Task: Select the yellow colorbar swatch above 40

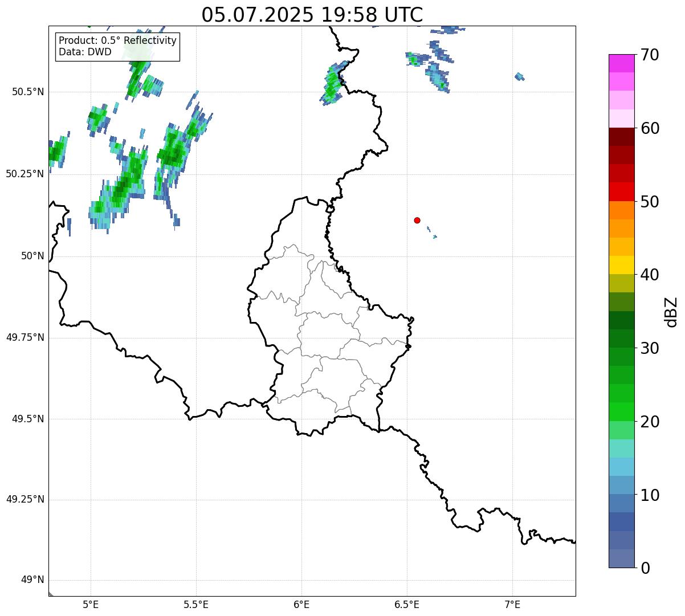Action: pyautogui.click(x=622, y=265)
